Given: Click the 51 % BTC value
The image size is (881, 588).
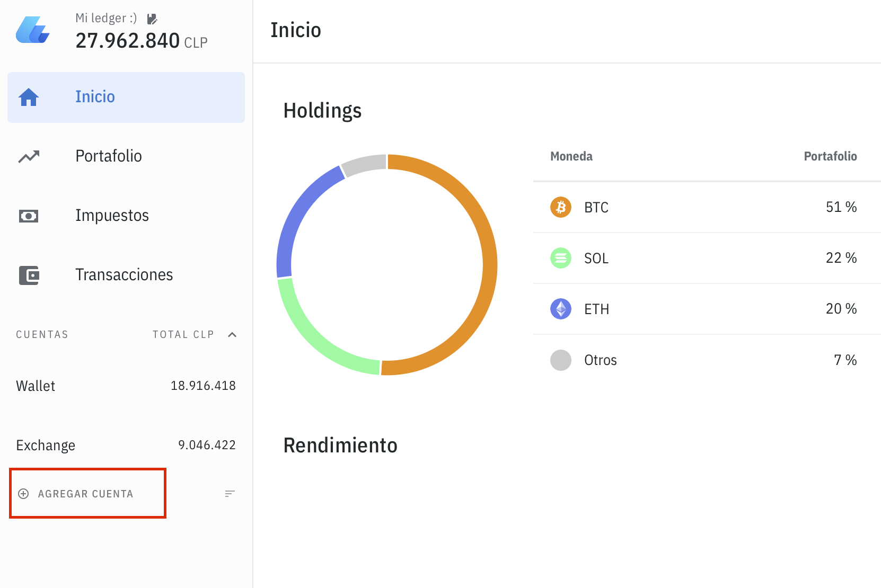Looking at the screenshot, I should coord(841,207).
